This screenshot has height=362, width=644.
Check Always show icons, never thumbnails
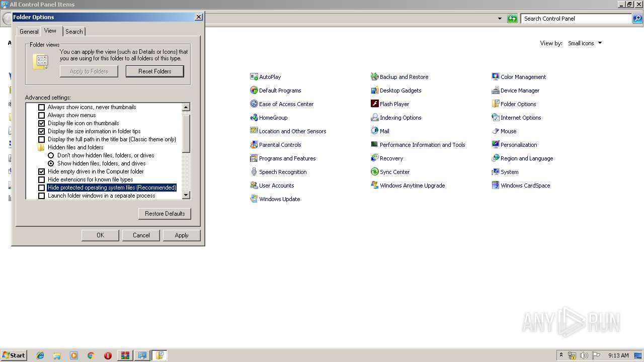point(41,107)
